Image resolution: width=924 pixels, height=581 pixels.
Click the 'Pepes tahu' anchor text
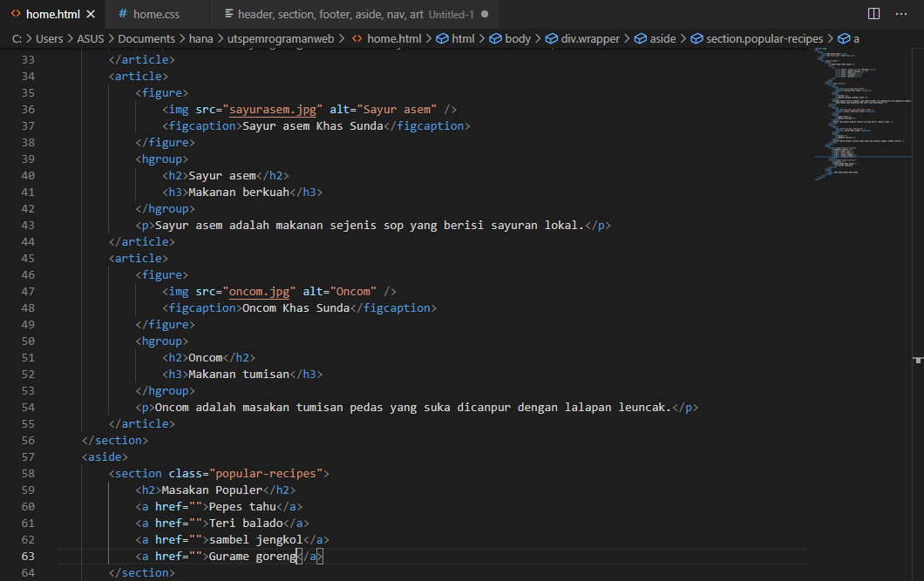(242, 507)
